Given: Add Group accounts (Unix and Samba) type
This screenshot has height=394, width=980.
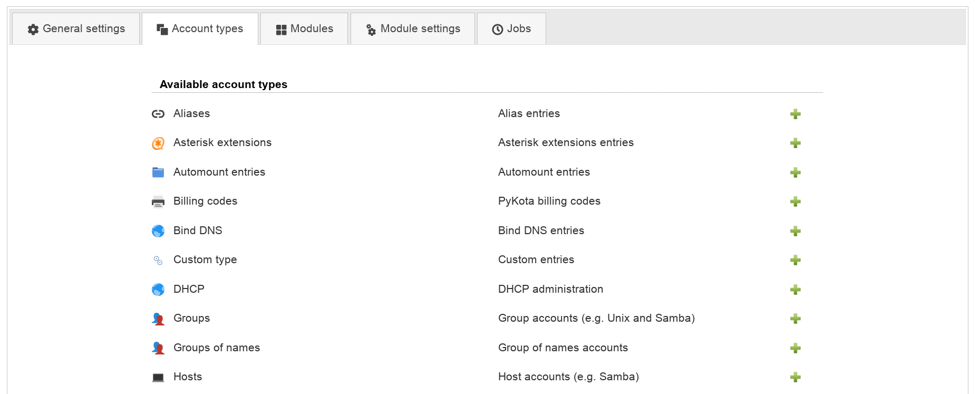Looking at the screenshot, I should coord(795,319).
